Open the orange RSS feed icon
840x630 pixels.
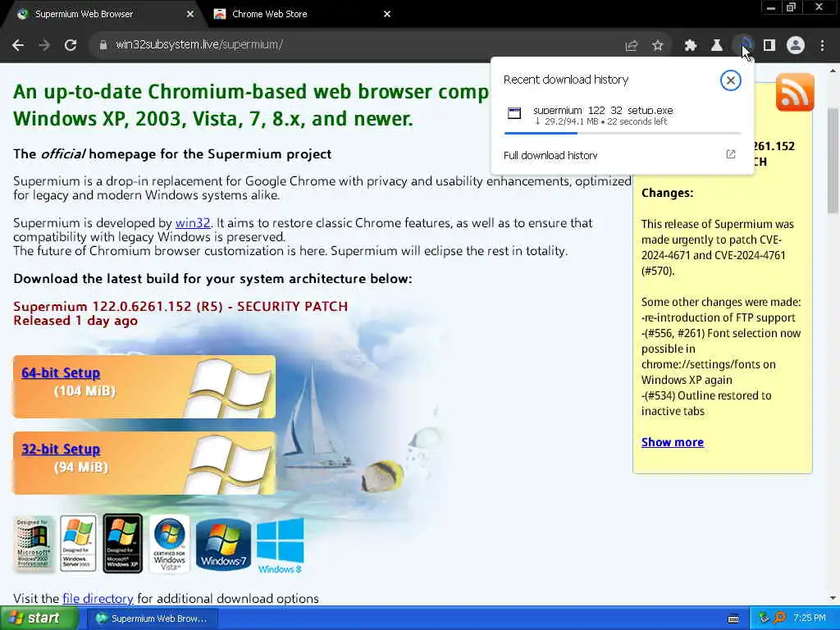tap(794, 92)
